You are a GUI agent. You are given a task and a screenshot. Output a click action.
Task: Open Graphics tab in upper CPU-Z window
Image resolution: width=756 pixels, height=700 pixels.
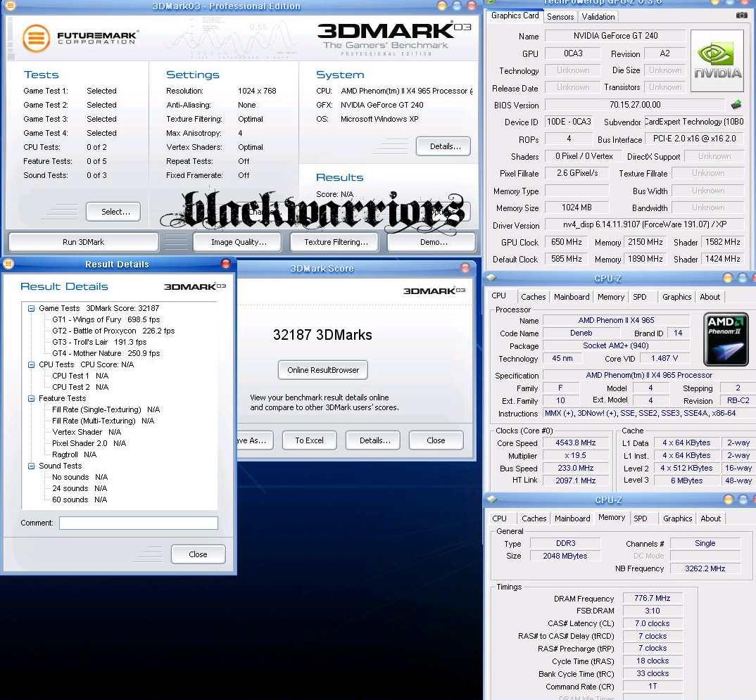(x=676, y=297)
